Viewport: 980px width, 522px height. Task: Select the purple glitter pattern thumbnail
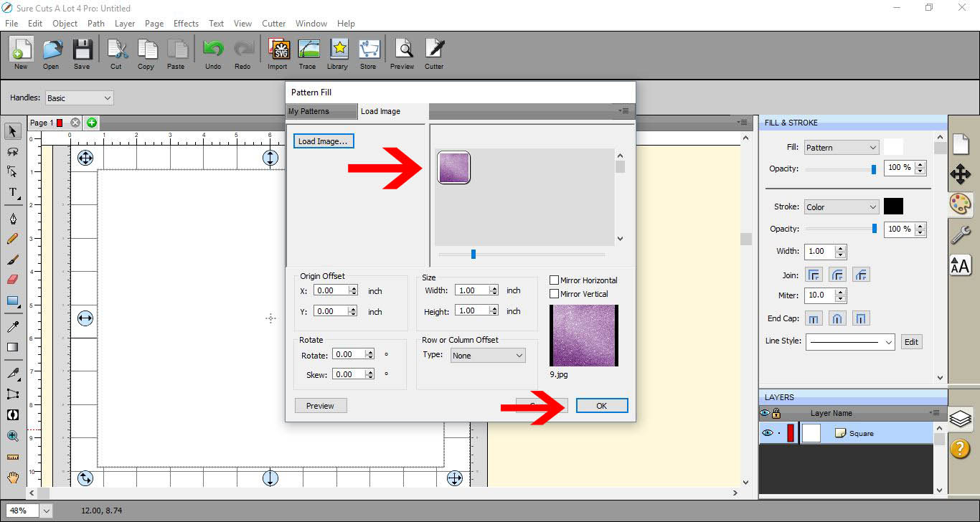click(x=453, y=168)
